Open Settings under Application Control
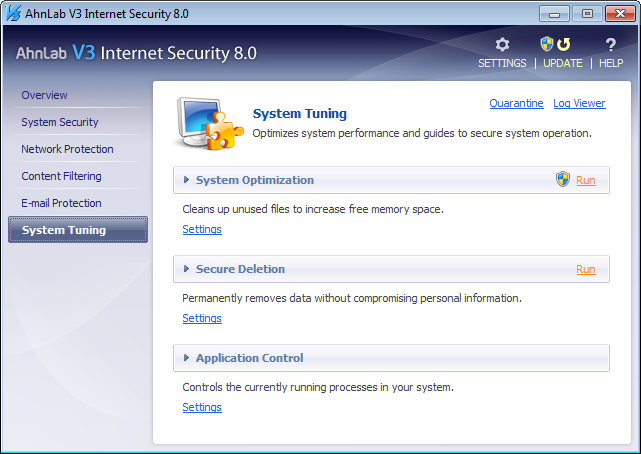Screen dimensions: 641x454 (202, 407)
